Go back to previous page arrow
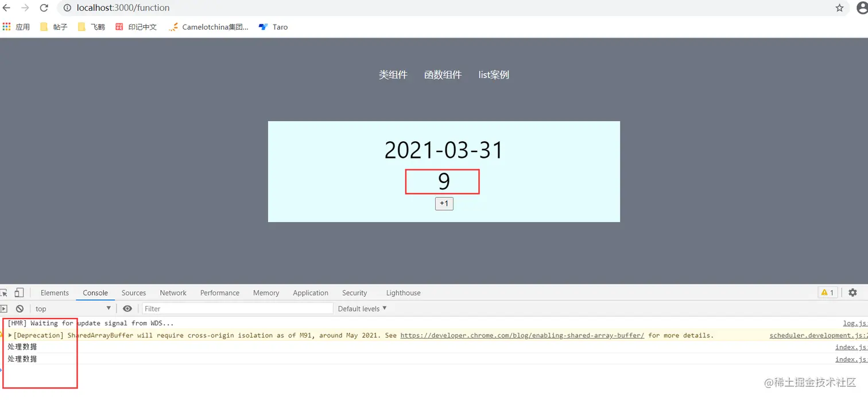The width and height of the screenshot is (868, 400). point(6,8)
